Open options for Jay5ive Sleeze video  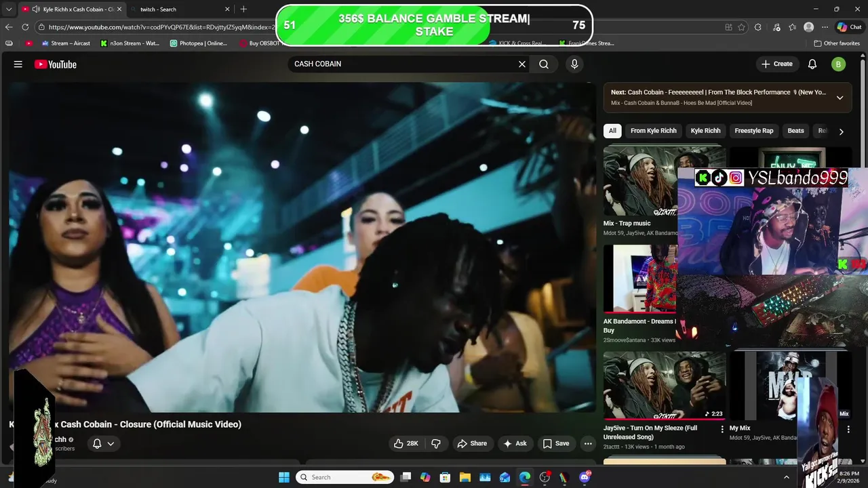[722, 429]
